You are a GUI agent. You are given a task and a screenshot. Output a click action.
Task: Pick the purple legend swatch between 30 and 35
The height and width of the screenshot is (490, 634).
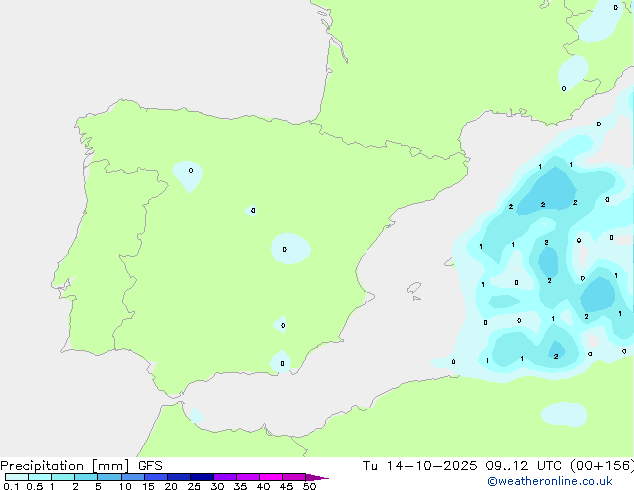[225, 477]
